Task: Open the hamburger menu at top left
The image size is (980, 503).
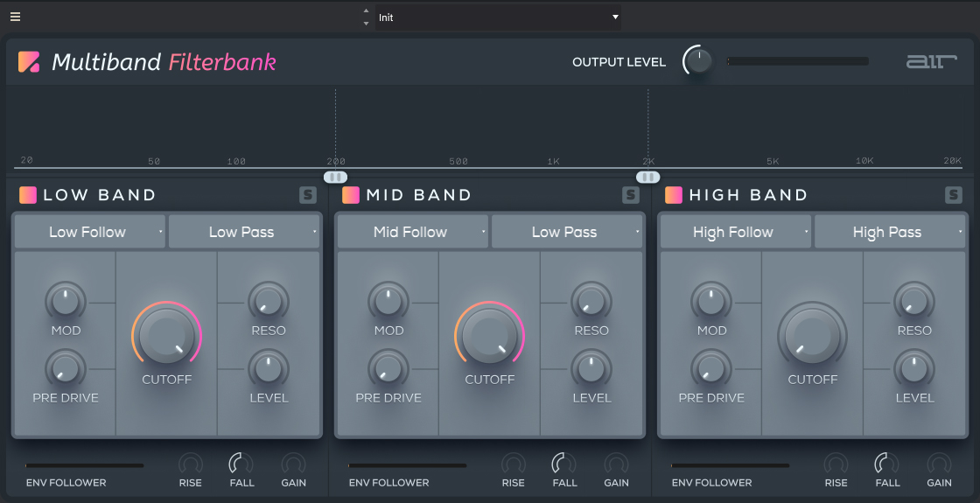Action: tap(16, 17)
